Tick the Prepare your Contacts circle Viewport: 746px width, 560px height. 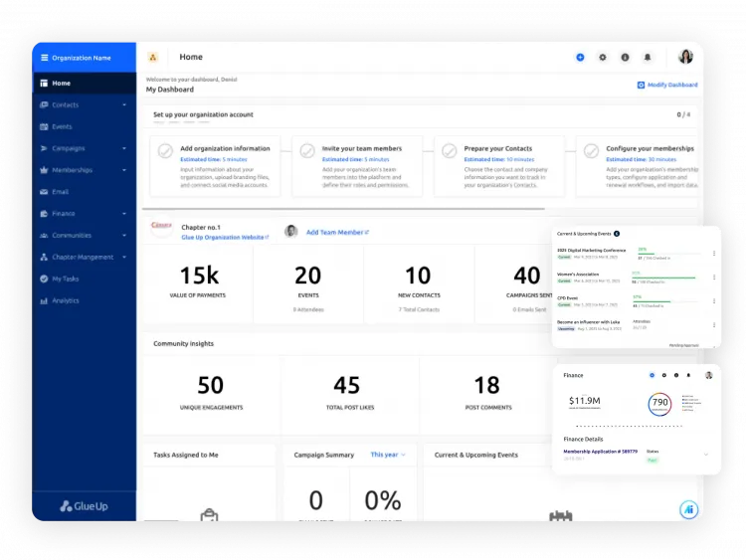[x=450, y=152]
